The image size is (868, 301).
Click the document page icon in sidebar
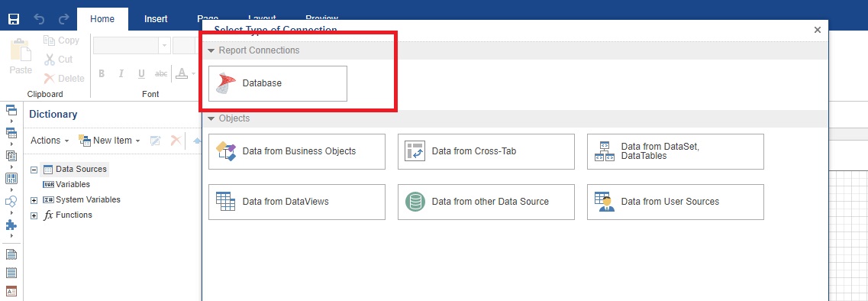(x=11, y=254)
